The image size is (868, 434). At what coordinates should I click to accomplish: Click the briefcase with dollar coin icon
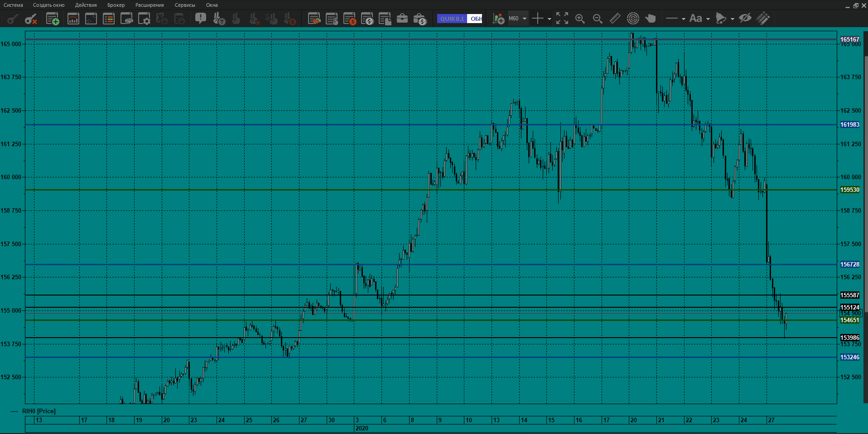pos(420,19)
